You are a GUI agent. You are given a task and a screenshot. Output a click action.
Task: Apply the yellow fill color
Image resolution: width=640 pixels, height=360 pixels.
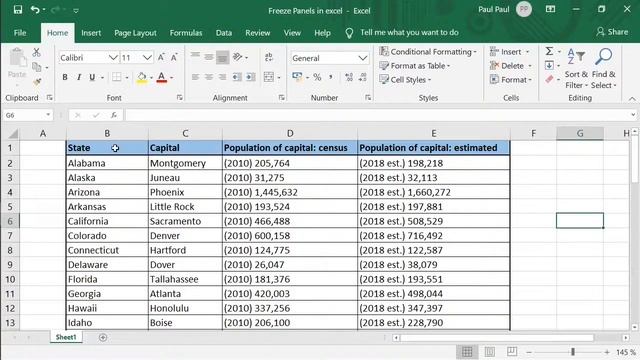pos(142,77)
